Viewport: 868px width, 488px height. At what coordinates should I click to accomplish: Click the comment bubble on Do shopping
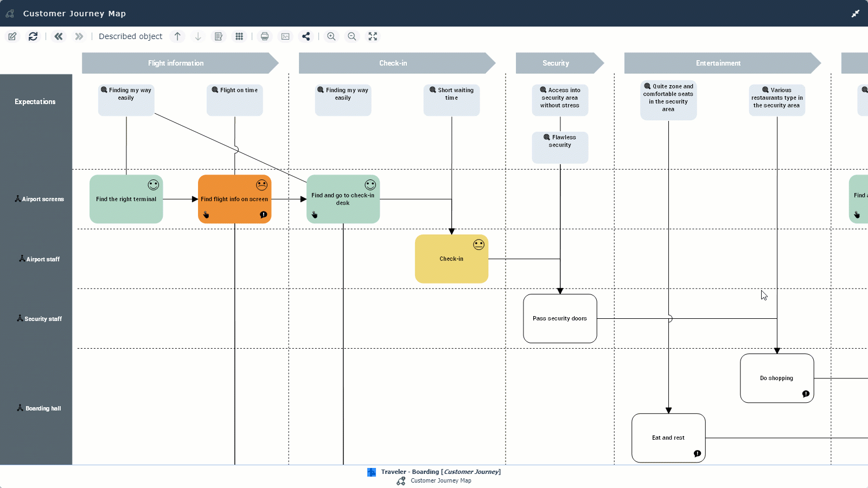806,394
